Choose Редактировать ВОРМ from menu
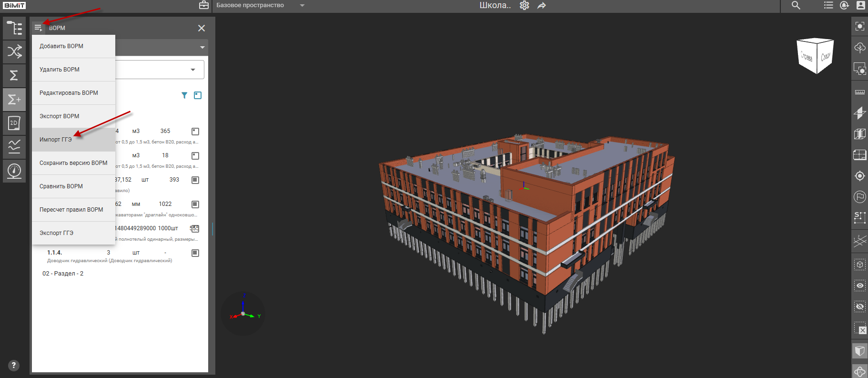 pyautogui.click(x=73, y=93)
